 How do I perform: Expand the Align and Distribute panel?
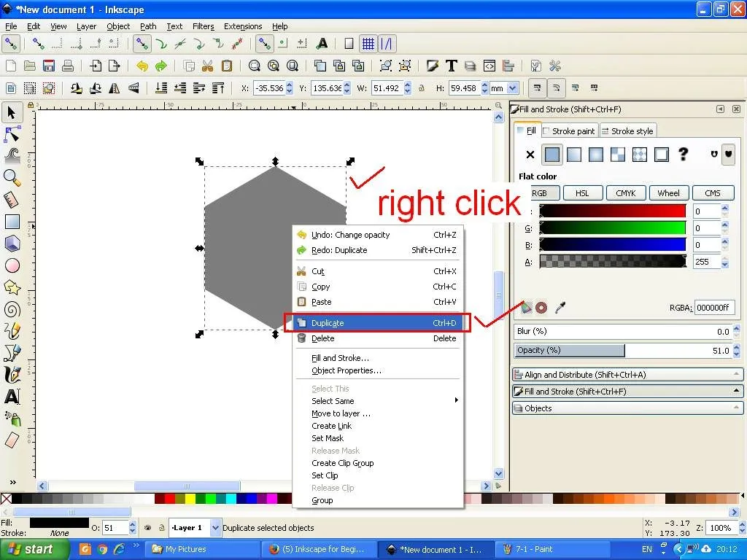[x=627, y=375]
